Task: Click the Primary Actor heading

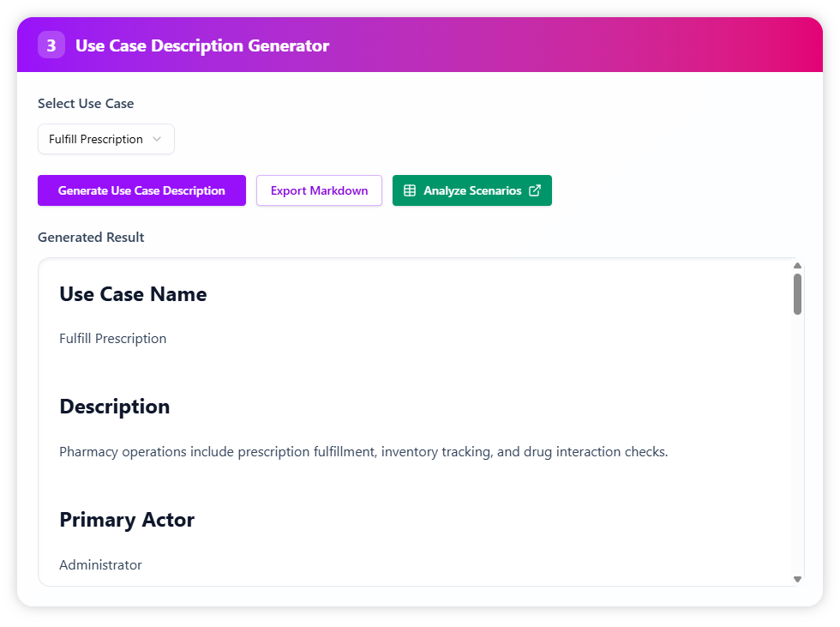Action: point(127,520)
